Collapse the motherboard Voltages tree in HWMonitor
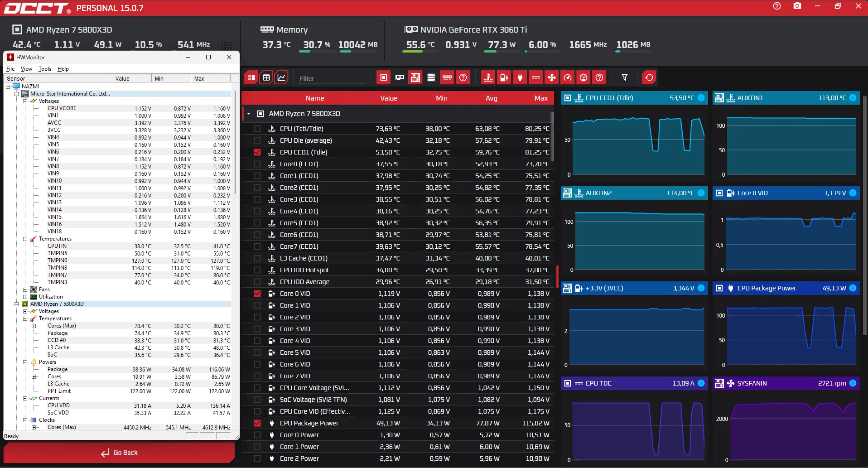The width and height of the screenshot is (868, 468). click(25, 101)
